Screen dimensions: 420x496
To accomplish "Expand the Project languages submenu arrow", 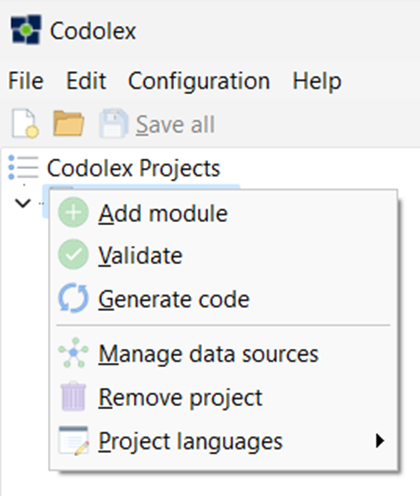I will point(379,441).
